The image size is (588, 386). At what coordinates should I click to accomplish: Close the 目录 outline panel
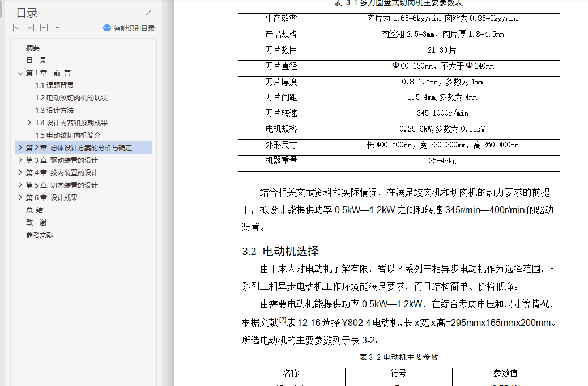pos(148,12)
